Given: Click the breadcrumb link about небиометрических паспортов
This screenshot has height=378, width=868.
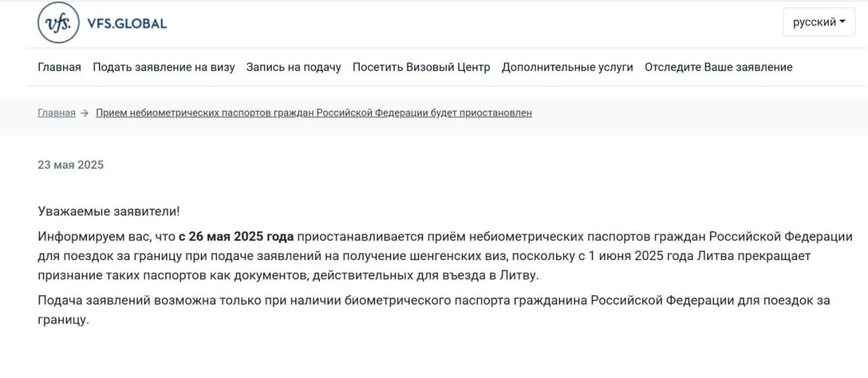Looking at the screenshot, I should pyautogui.click(x=314, y=113).
